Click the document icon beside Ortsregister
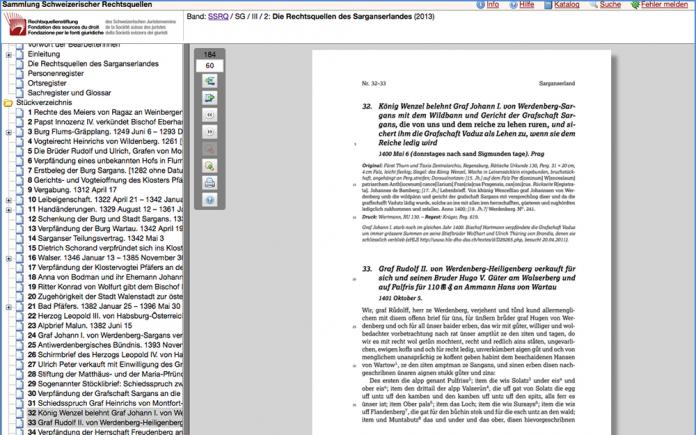696x435 pixels. (x=20, y=83)
